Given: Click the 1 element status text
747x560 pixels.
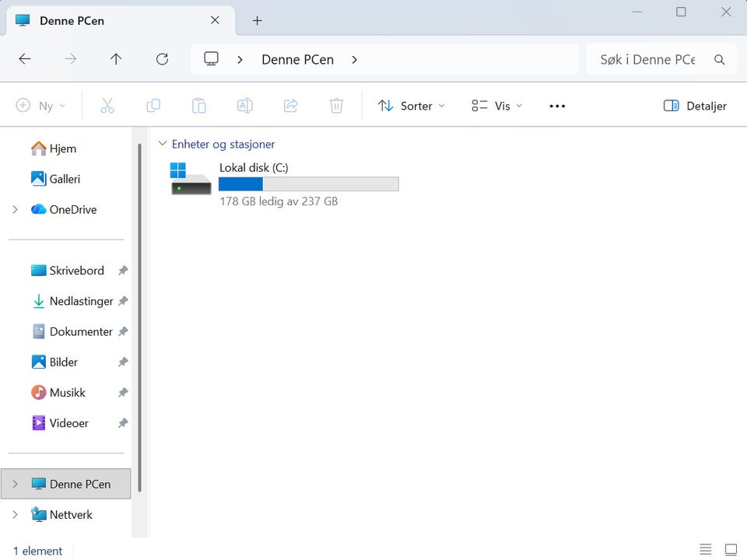Looking at the screenshot, I should click(37, 551).
